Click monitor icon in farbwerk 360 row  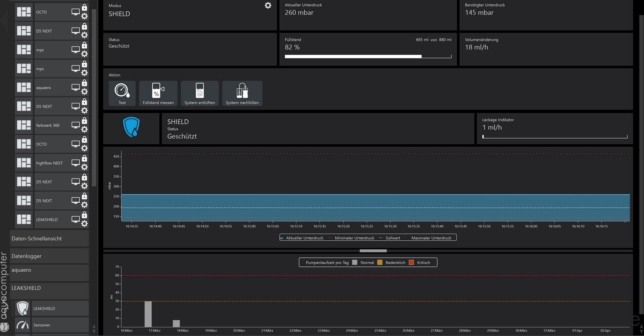(76, 125)
